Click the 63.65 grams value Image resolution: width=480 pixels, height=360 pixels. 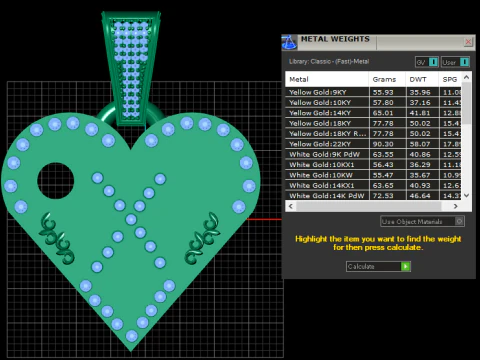[x=383, y=185]
